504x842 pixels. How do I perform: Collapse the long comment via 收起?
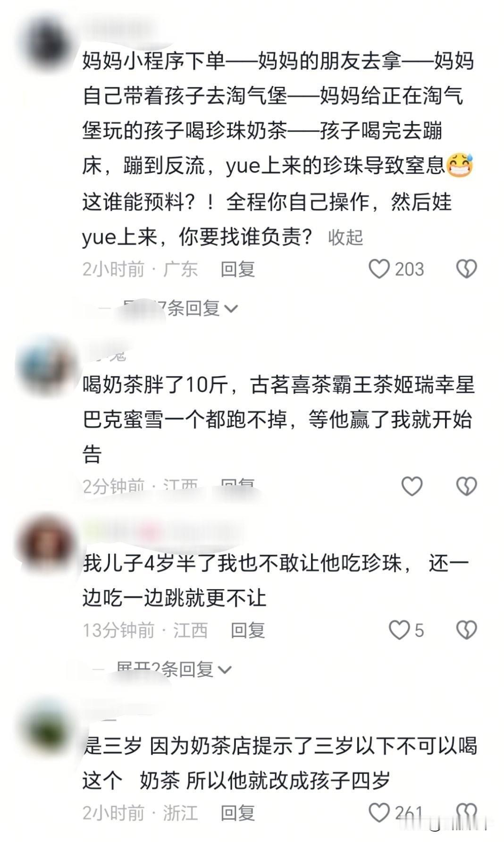345,237
